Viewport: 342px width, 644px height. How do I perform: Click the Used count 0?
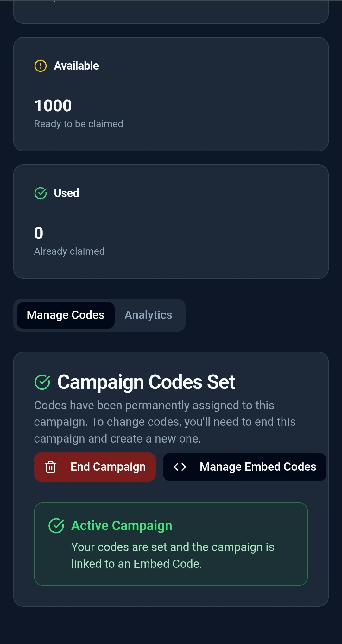click(39, 233)
